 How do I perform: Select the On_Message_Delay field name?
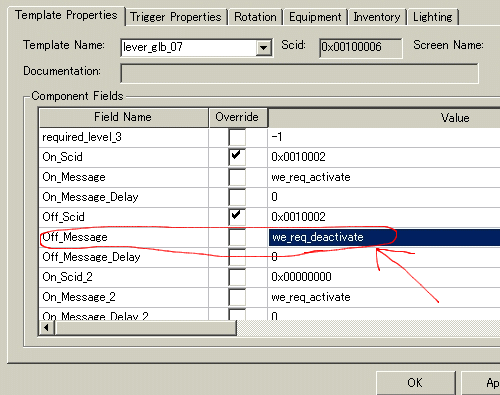[90, 197]
